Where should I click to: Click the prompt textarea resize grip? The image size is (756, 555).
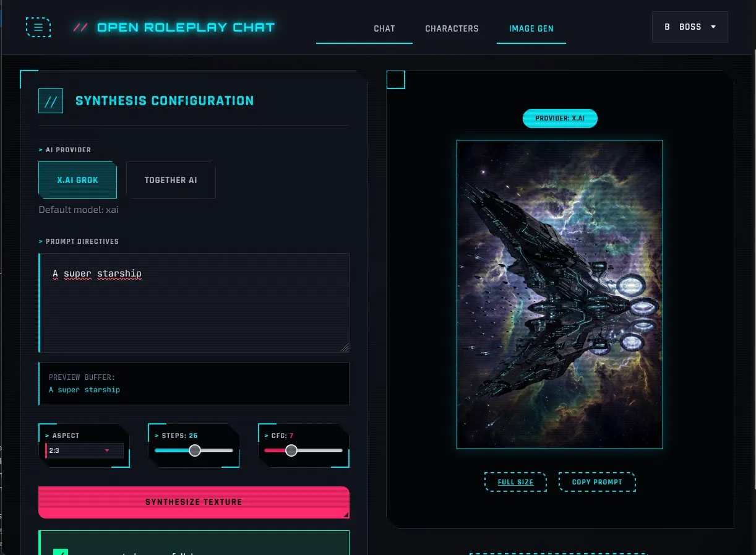(345, 348)
